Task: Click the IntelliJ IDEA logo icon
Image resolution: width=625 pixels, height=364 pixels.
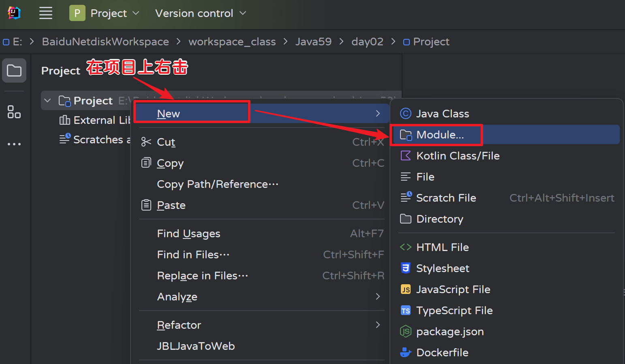Action: pyautogui.click(x=14, y=13)
